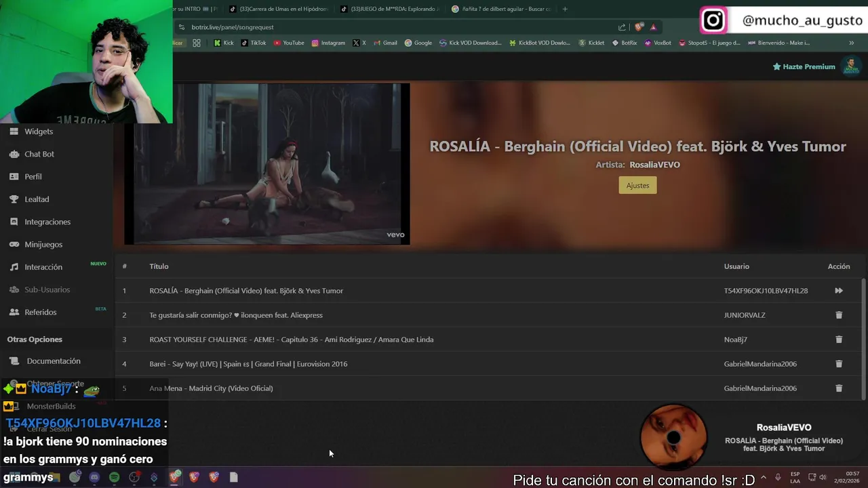The height and width of the screenshot is (488, 868).
Task: Share this page from the address bar
Action: (622, 27)
